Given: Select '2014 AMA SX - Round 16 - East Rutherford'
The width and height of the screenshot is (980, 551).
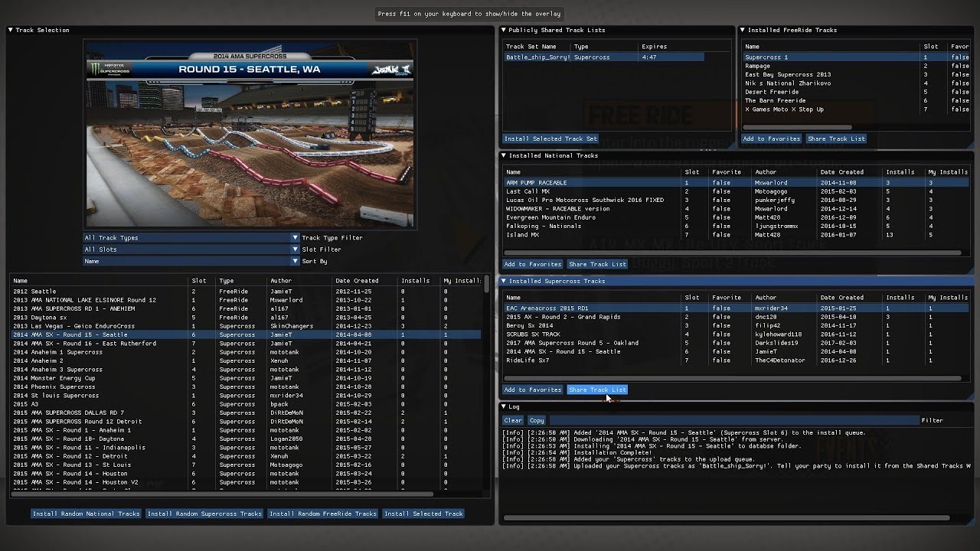Looking at the screenshot, I should [x=246, y=344].
